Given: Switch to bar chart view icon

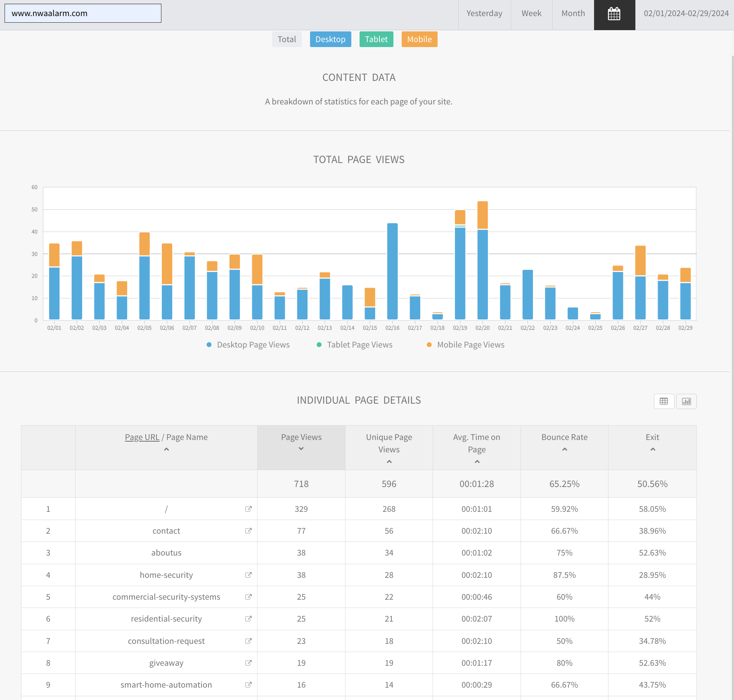Looking at the screenshot, I should pyautogui.click(x=686, y=401).
